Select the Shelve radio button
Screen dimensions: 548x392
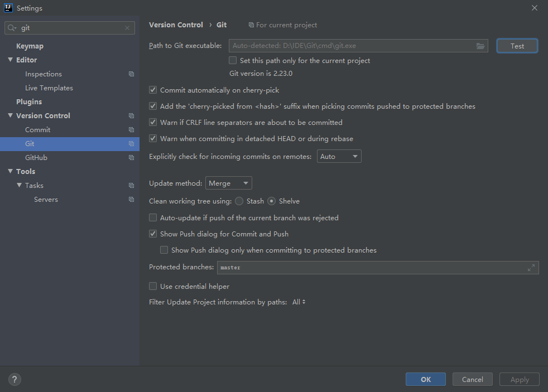click(272, 201)
